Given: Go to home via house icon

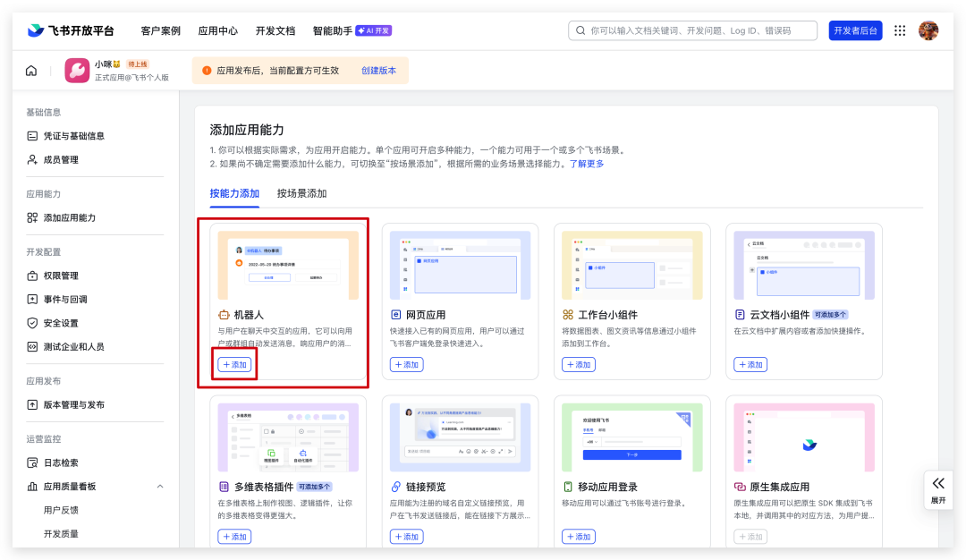Looking at the screenshot, I should [x=31, y=71].
